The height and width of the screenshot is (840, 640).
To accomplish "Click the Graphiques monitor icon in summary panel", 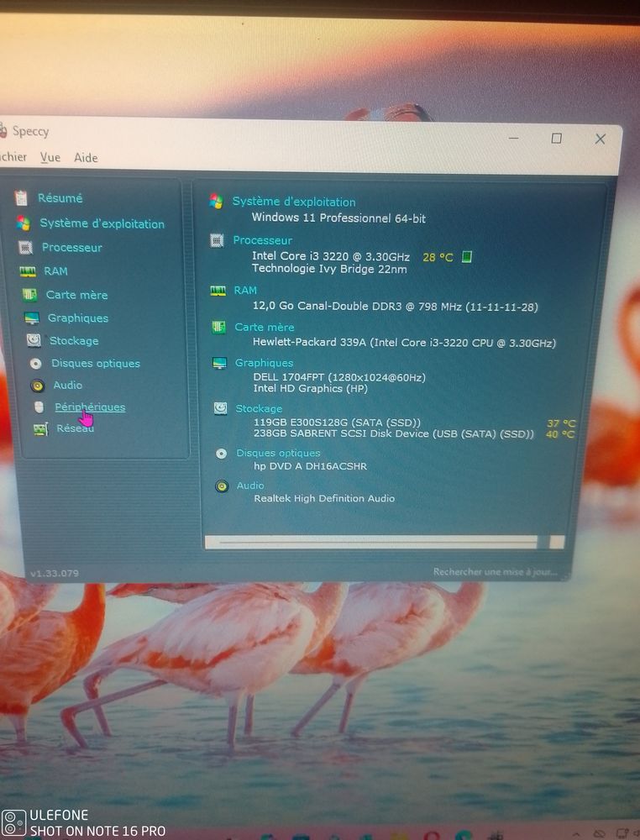I will [219, 363].
